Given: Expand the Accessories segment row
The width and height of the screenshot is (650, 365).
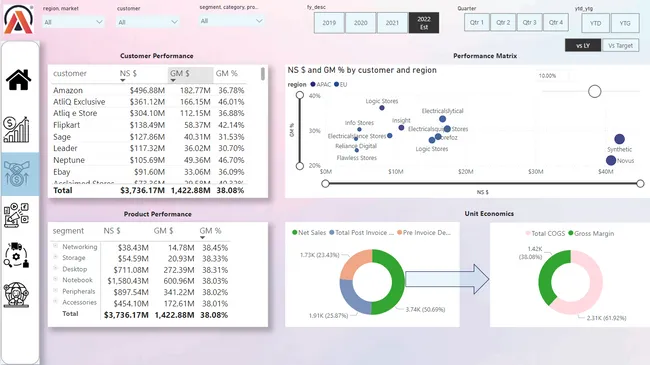Looking at the screenshot, I should click(56, 302).
